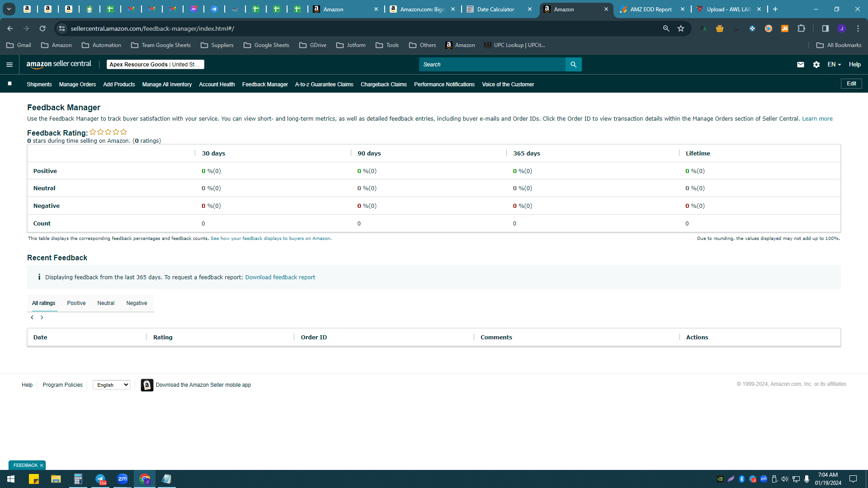
Task: Open Account Health page
Action: 217,84
